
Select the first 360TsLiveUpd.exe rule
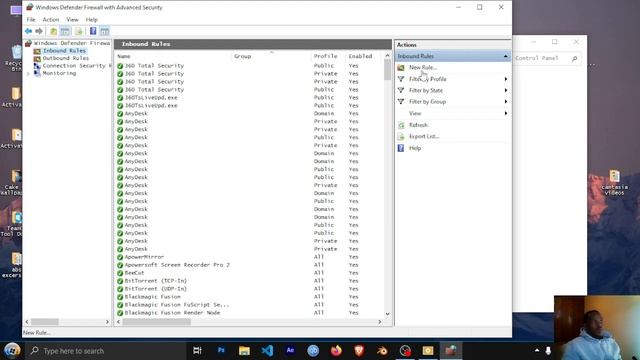[151, 98]
